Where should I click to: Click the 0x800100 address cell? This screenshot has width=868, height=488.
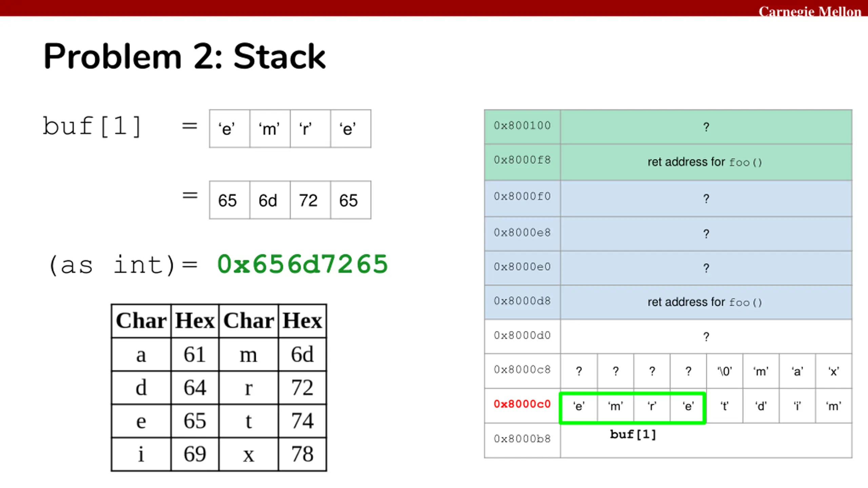pyautogui.click(x=522, y=126)
